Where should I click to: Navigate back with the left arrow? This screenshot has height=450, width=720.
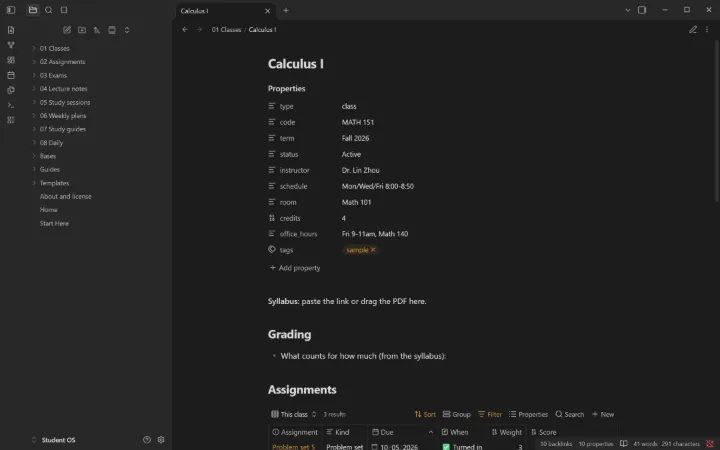185,29
